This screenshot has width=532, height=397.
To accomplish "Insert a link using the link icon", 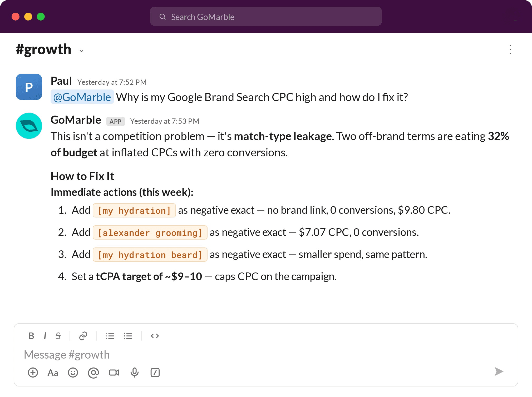I will click(83, 336).
